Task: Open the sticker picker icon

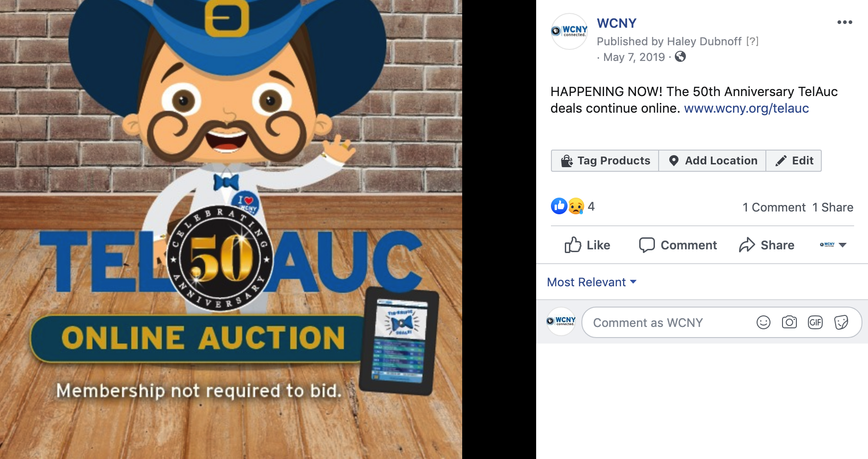Action: pyautogui.click(x=841, y=322)
